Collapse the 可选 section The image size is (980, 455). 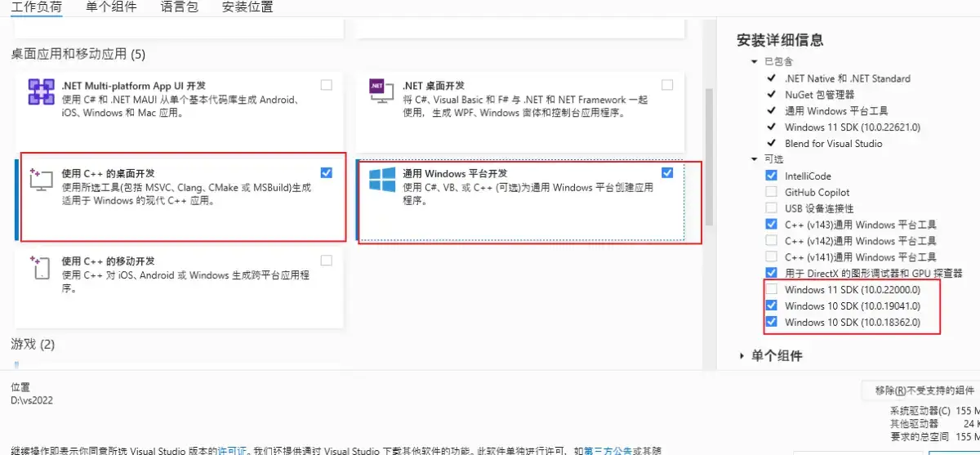(x=755, y=159)
